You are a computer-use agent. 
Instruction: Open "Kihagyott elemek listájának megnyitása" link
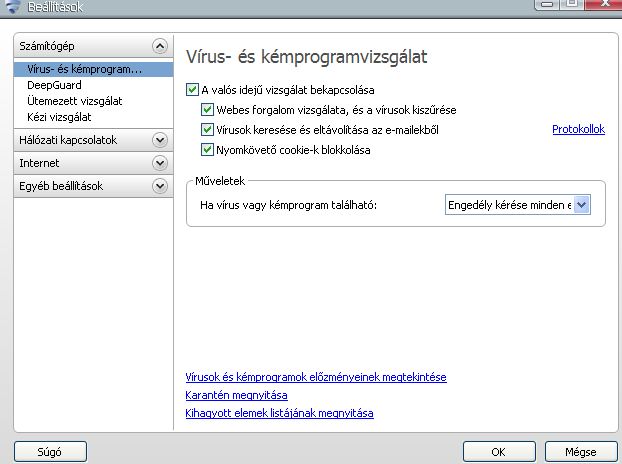[279, 413]
